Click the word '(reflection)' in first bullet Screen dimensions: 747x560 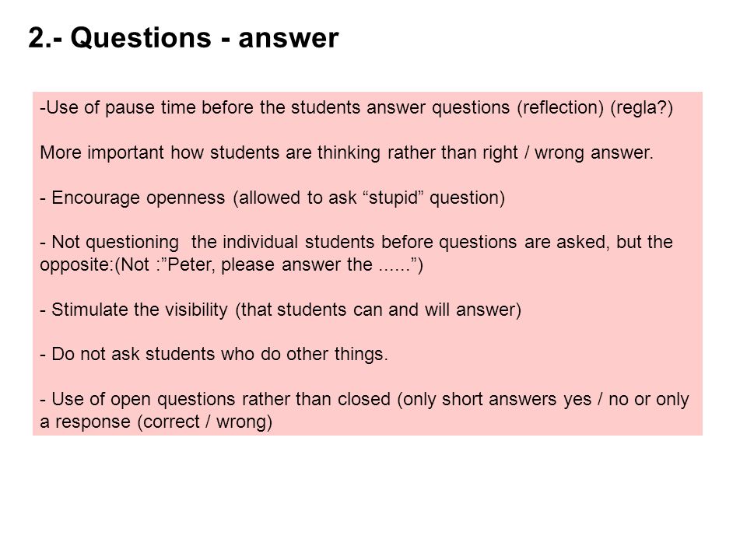pos(561,107)
